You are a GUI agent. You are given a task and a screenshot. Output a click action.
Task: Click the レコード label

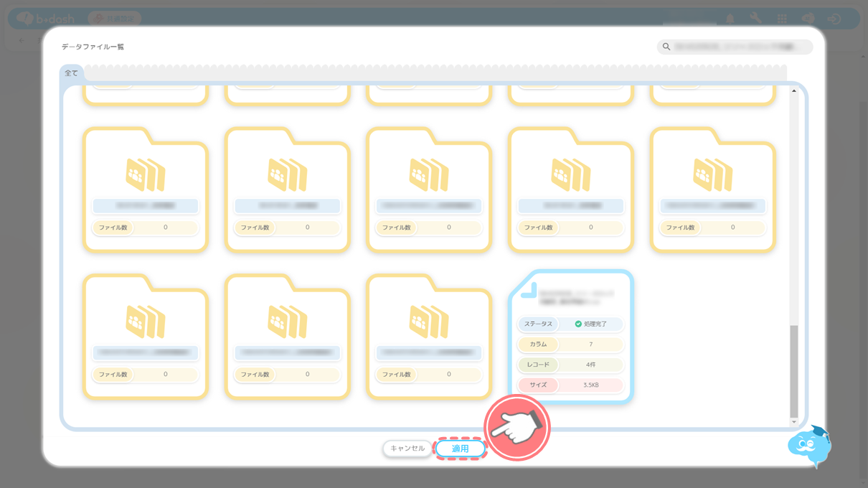click(538, 365)
